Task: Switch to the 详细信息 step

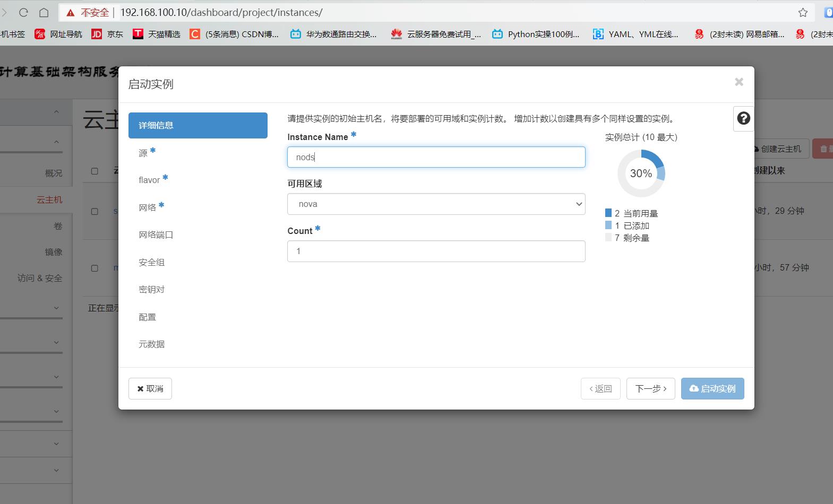Action: click(x=198, y=125)
